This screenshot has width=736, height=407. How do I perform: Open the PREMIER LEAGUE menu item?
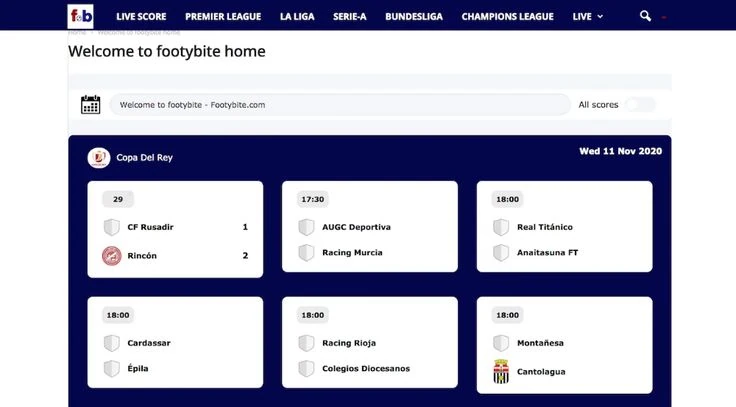point(223,16)
